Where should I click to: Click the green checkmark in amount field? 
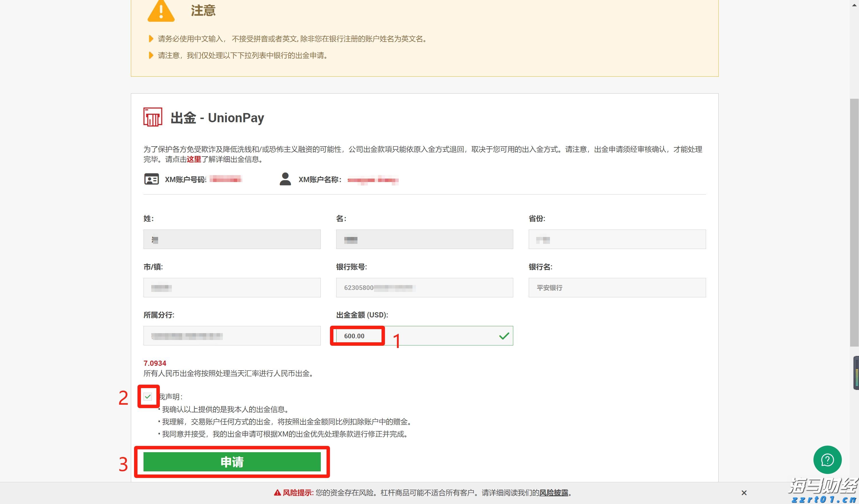tap(504, 336)
